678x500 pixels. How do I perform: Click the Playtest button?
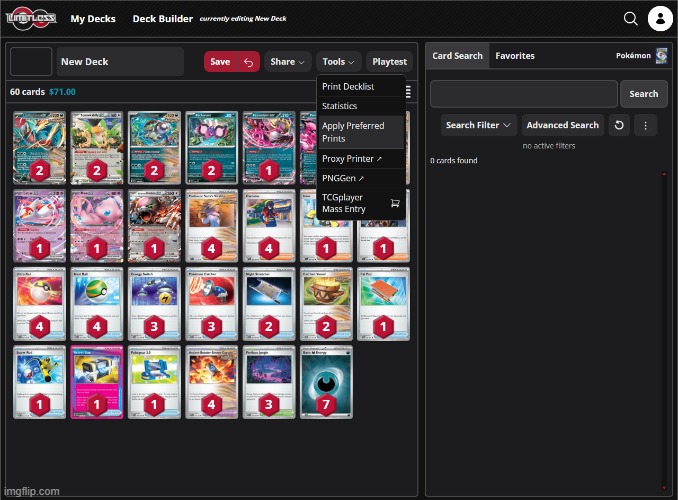[390, 62]
